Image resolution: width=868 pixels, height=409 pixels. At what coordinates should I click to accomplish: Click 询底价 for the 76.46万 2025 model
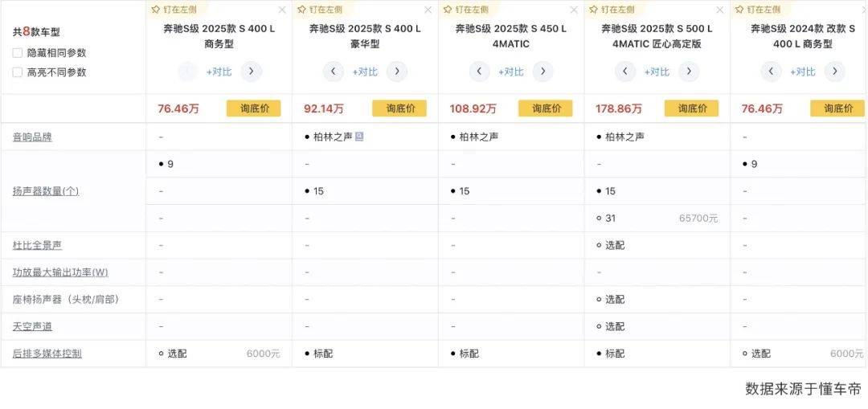point(254,108)
